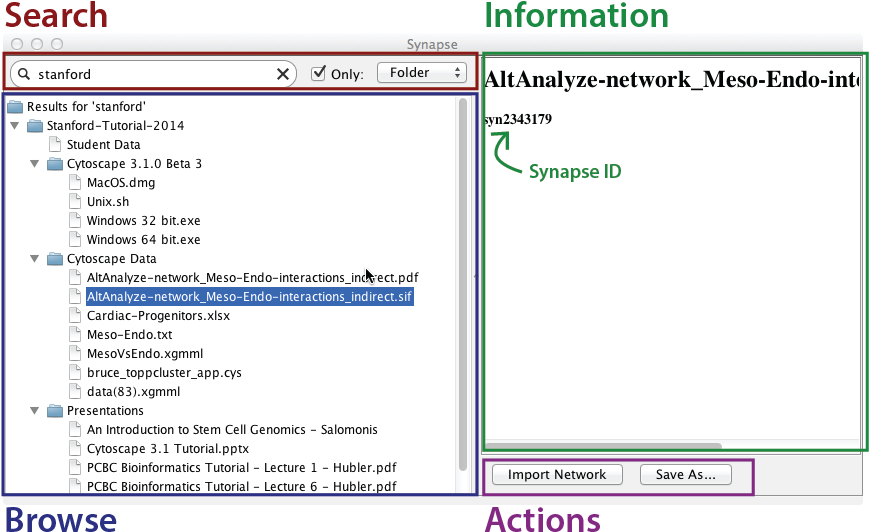Select Windows 64 bit.exe file name
The width and height of the screenshot is (869, 532).
click(144, 239)
